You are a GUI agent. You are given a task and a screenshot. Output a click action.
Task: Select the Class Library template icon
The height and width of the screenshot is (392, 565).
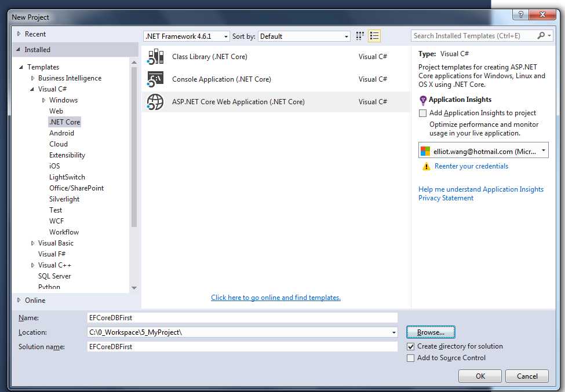point(155,57)
